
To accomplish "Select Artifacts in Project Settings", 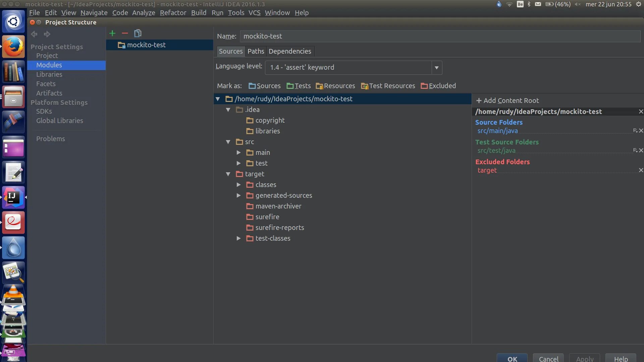I will pyautogui.click(x=49, y=93).
